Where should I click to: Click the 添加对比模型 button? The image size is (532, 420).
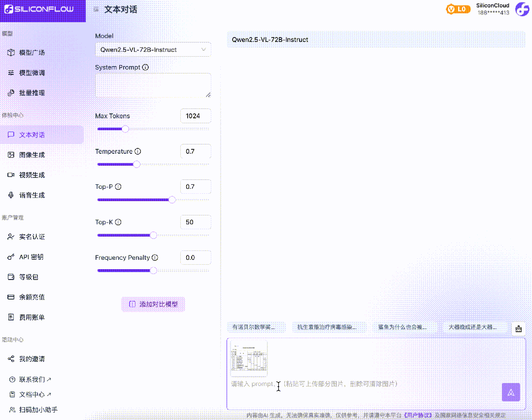coord(153,304)
